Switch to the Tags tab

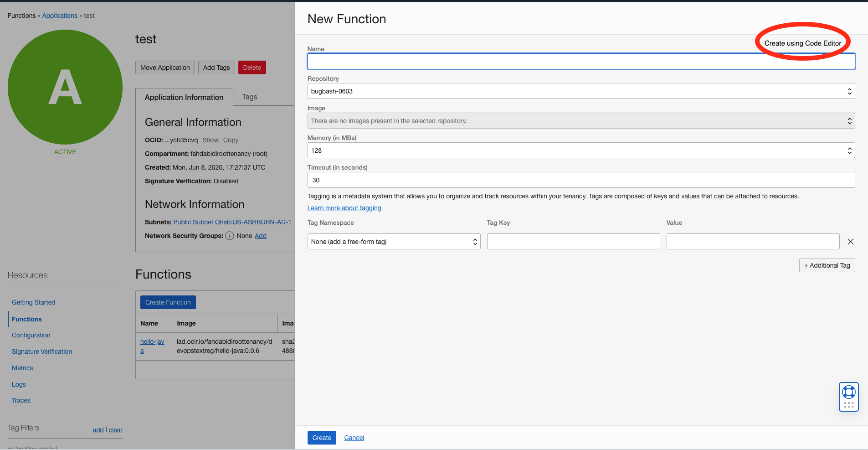(x=249, y=97)
